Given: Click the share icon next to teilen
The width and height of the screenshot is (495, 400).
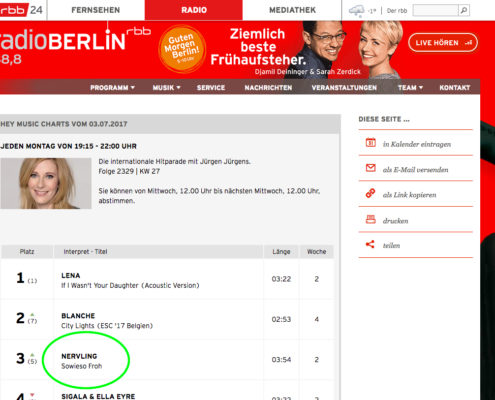Looking at the screenshot, I should tap(370, 244).
